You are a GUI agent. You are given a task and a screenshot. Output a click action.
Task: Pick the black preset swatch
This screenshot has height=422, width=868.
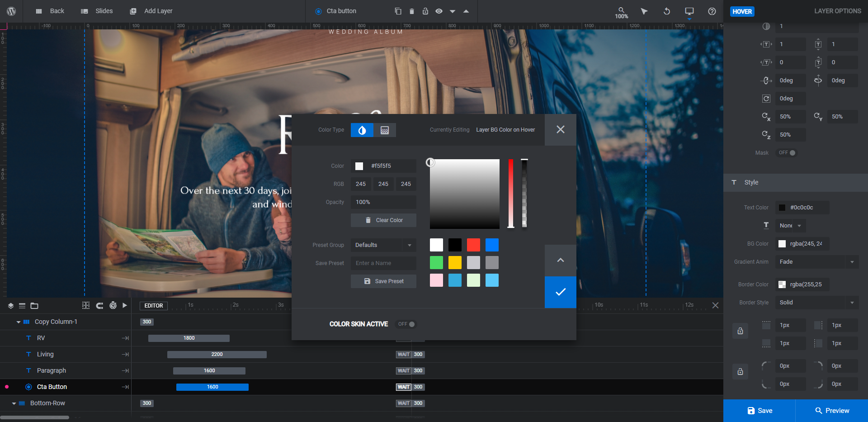pos(455,245)
